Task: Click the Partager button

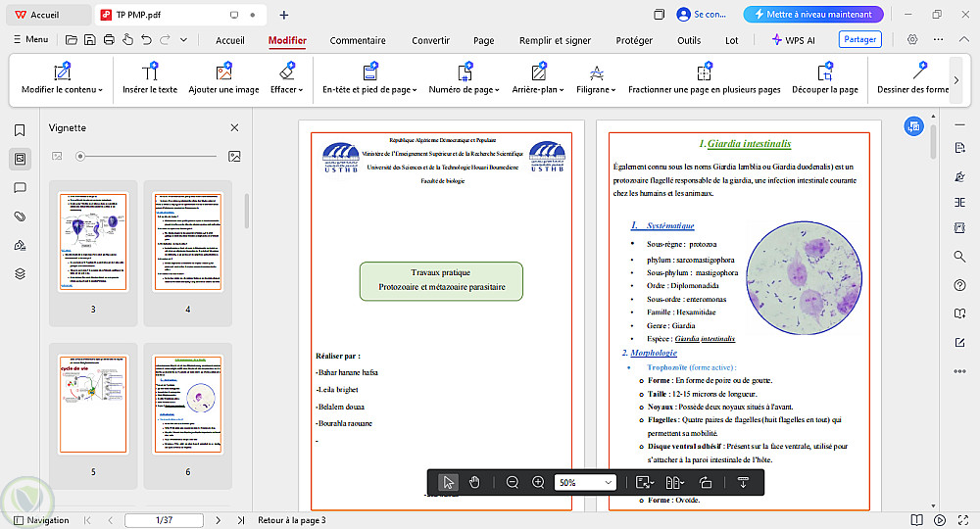Action: pyautogui.click(x=860, y=39)
